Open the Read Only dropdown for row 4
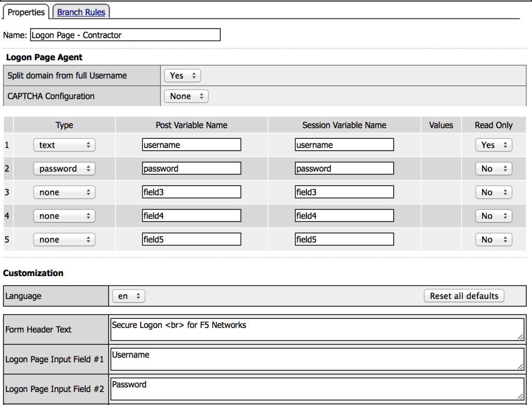This screenshot has height=405, width=532. [x=493, y=215]
